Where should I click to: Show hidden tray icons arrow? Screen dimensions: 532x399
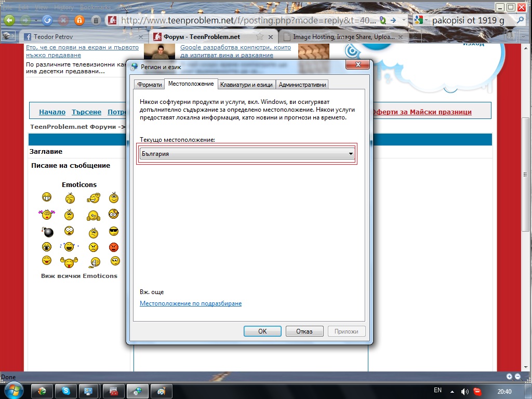pos(452,392)
